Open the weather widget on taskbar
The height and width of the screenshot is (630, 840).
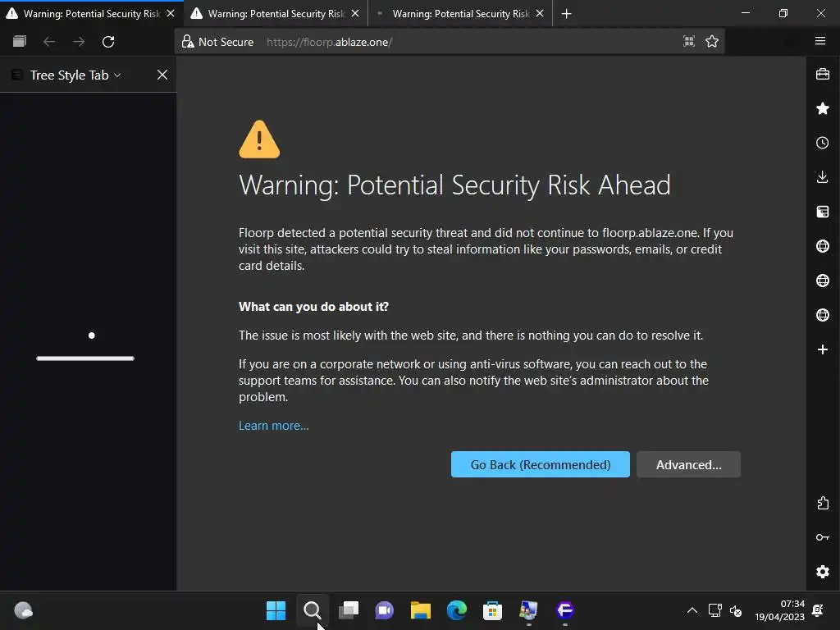point(23,610)
